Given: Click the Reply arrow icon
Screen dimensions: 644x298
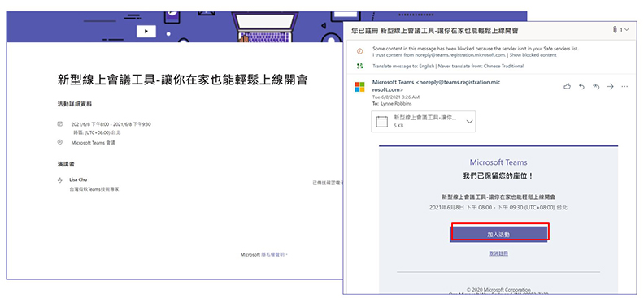Looking at the screenshot, I should (x=581, y=87).
